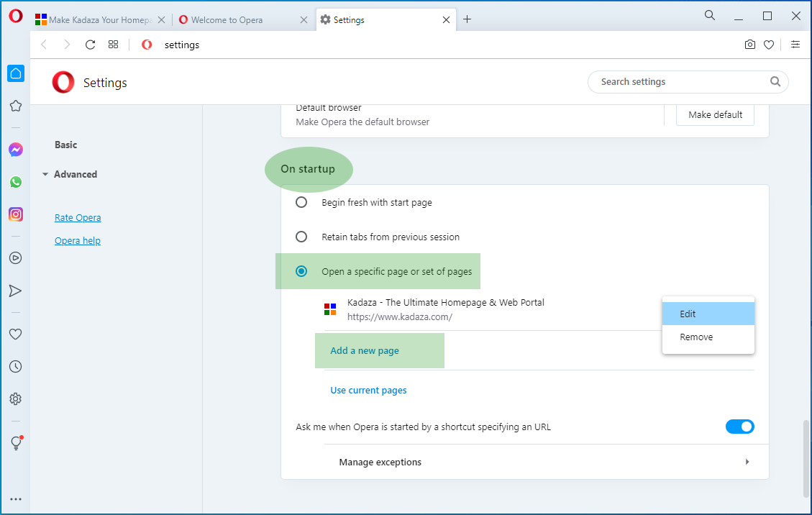Click Add a new page link
Viewport: 812px width, 515px height.
[365, 351]
